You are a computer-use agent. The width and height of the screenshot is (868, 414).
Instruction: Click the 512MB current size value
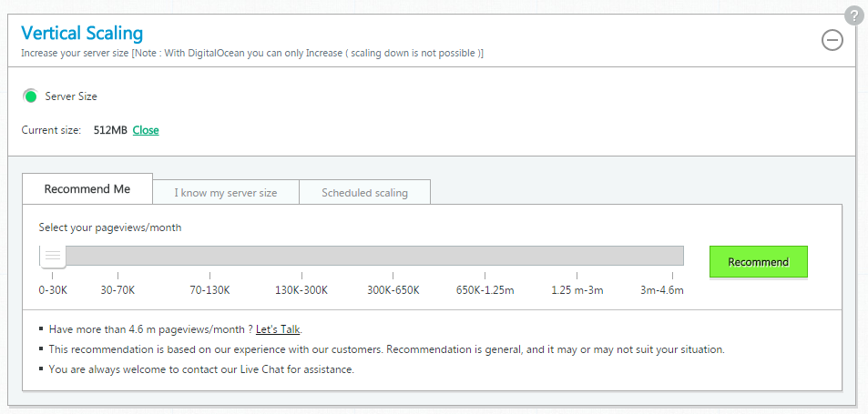point(110,130)
